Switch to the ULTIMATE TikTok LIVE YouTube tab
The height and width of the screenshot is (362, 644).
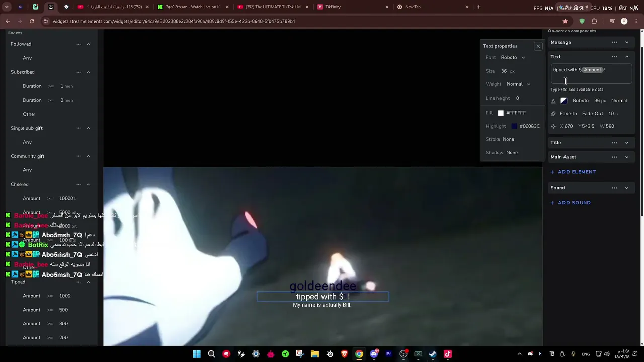pos(272,7)
